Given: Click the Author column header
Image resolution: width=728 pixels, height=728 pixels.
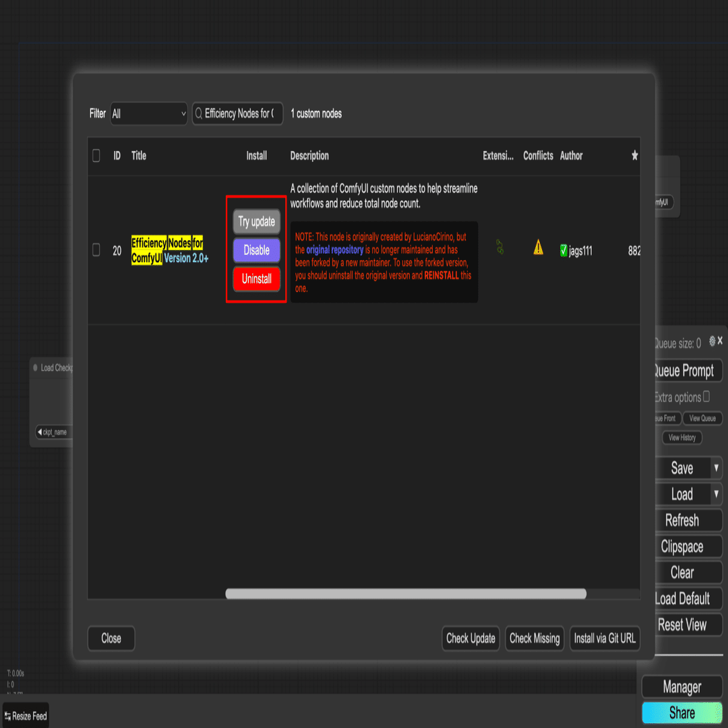Looking at the screenshot, I should 571,156.
